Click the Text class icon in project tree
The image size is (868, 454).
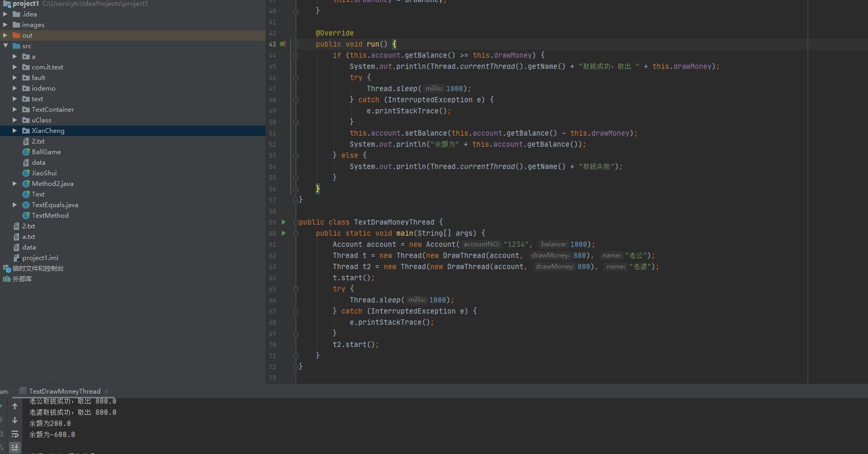click(26, 194)
